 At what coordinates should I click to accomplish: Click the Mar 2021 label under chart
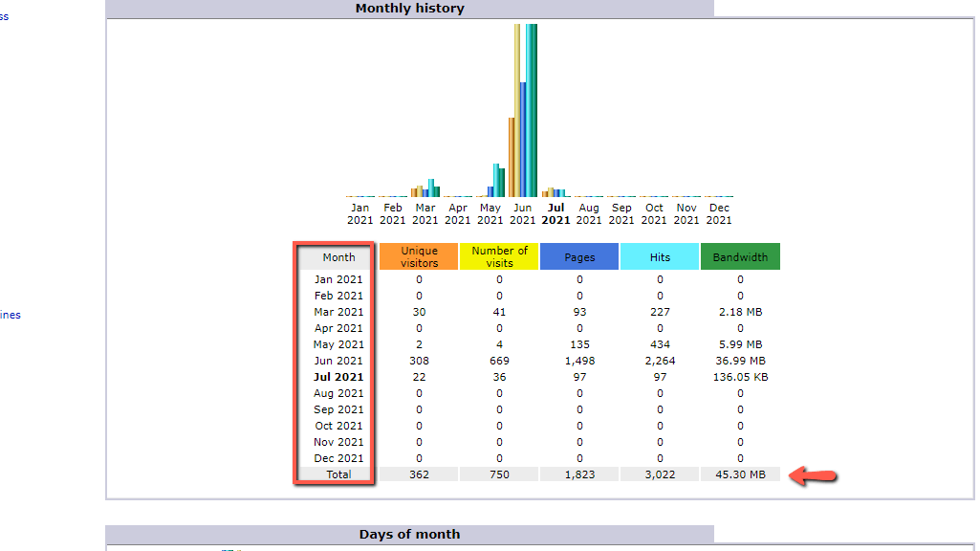coord(425,213)
